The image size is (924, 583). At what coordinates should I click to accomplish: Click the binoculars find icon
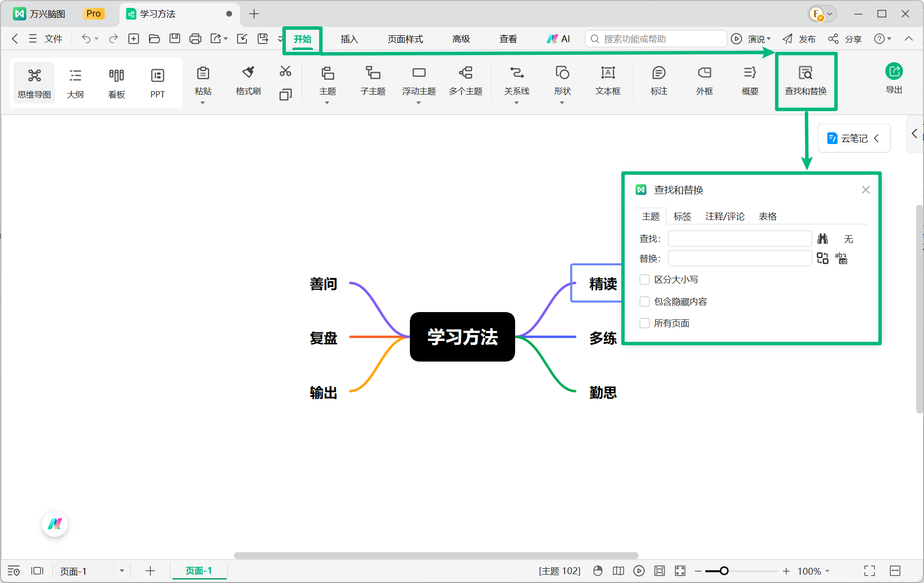823,239
